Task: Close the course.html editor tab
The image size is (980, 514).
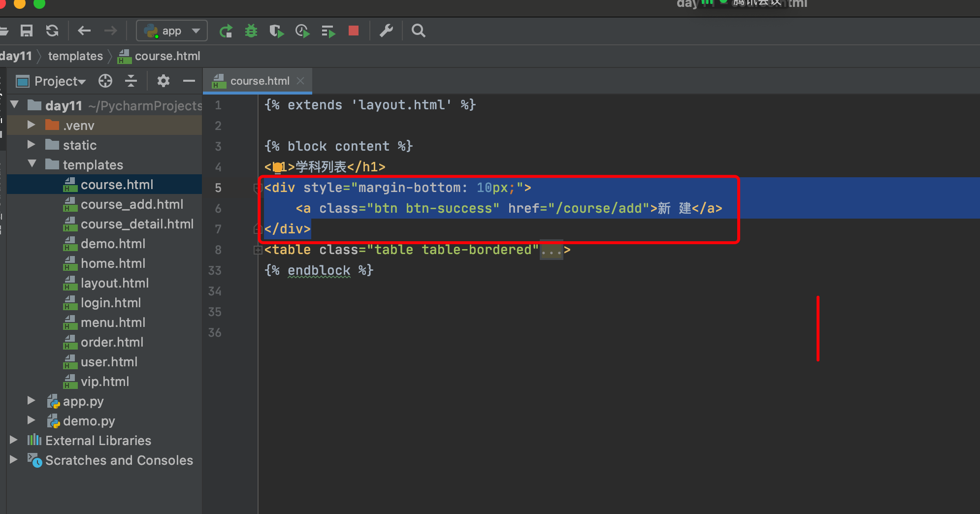Action: point(300,81)
